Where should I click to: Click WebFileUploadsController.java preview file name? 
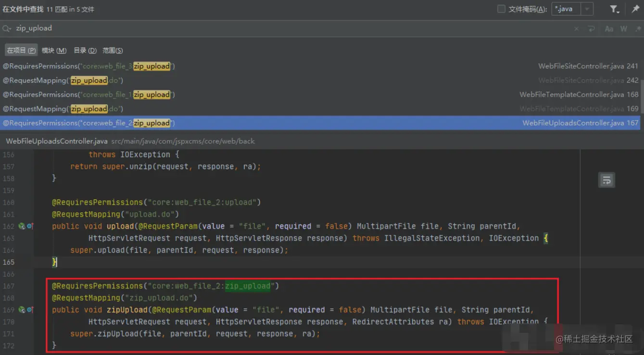(57, 141)
